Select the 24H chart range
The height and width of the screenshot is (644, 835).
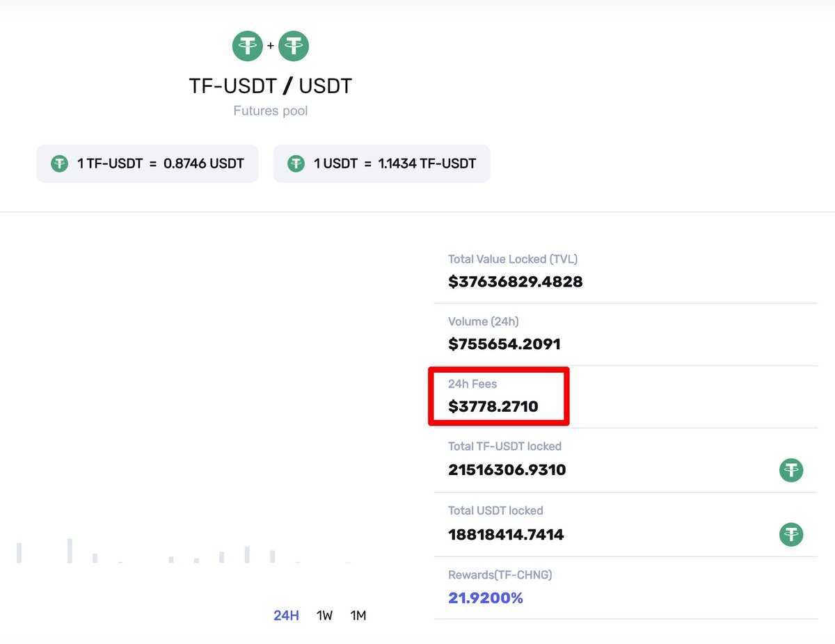coord(286,615)
